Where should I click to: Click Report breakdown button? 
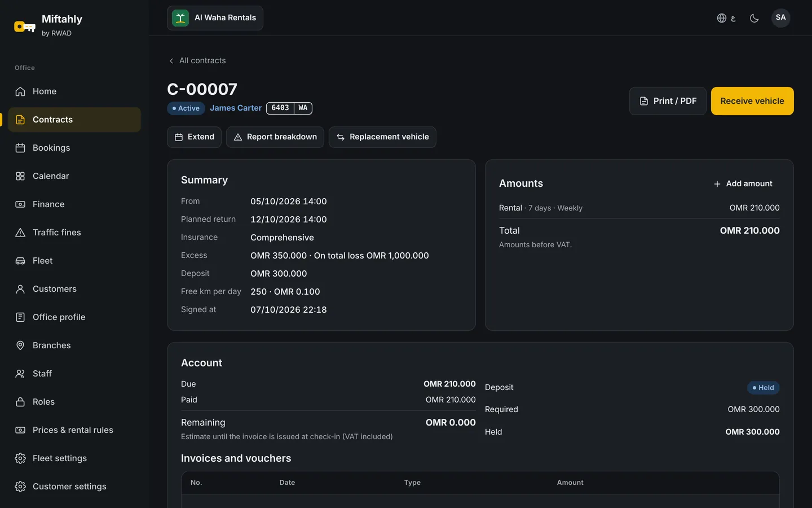275,137
